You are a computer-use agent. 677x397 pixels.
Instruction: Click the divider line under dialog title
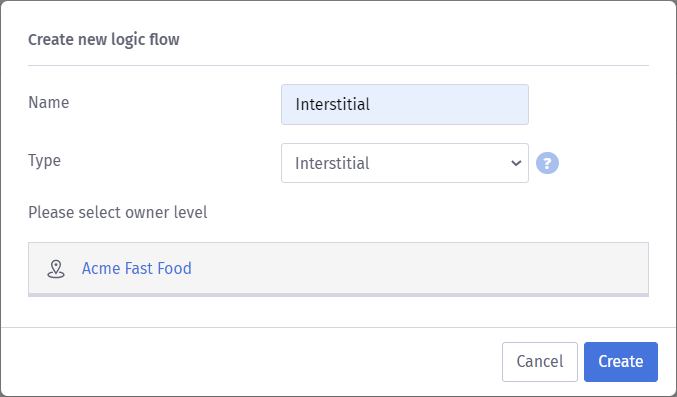(338, 66)
